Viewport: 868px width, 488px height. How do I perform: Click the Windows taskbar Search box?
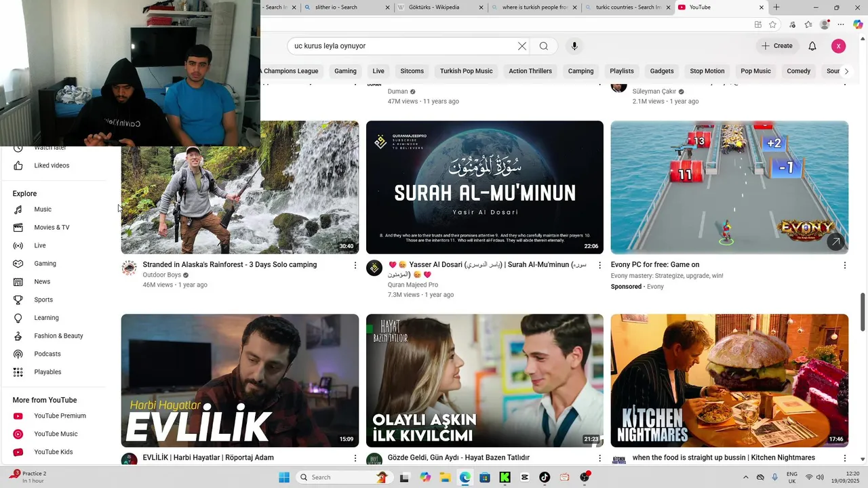click(x=343, y=477)
